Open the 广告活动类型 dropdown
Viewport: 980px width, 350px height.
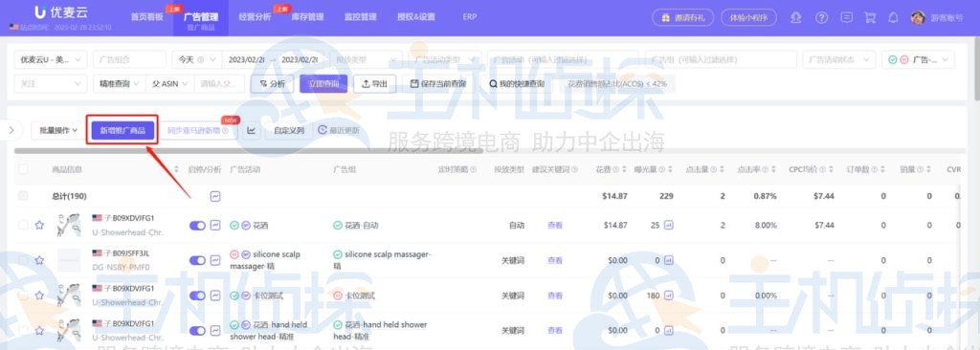click(444, 59)
